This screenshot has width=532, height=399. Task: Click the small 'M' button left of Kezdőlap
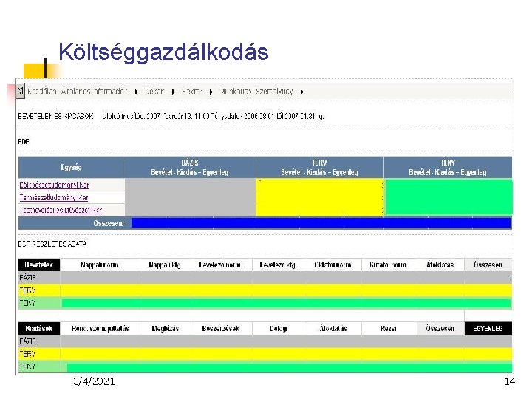21,91
